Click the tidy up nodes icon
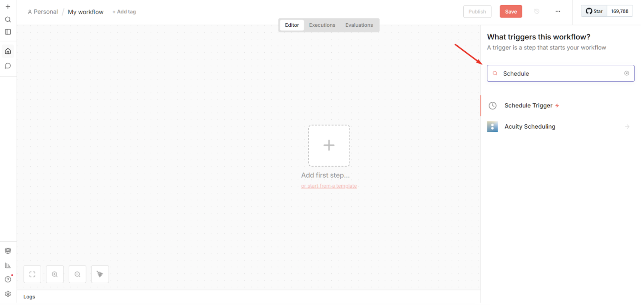Viewport: 644px width, 305px height. click(x=100, y=274)
